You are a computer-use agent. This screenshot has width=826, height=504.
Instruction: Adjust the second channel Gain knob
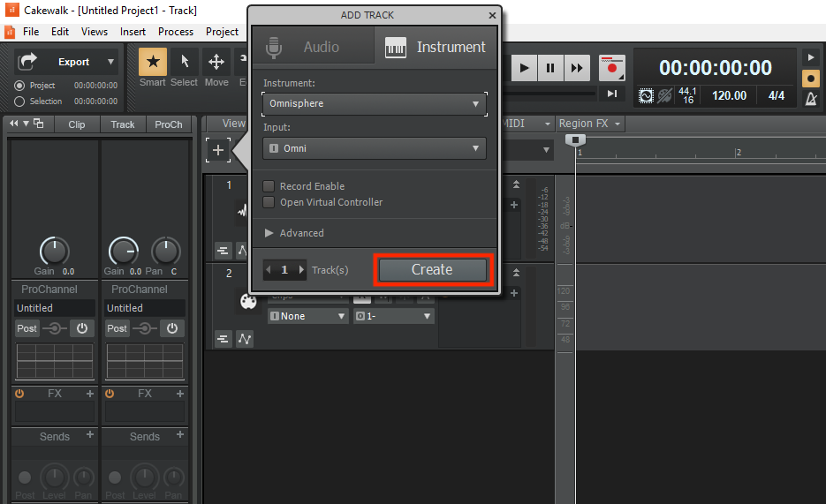click(x=124, y=252)
